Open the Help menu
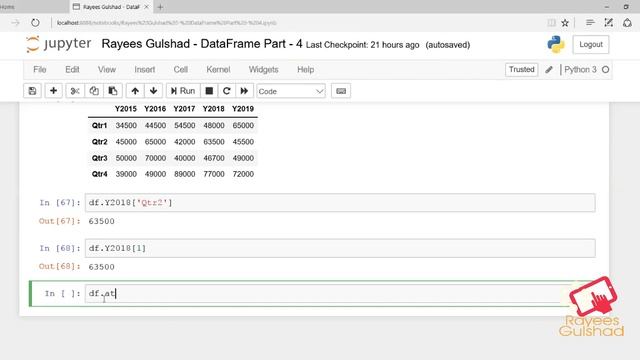This screenshot has width=640, height=360. click(305, 70)
